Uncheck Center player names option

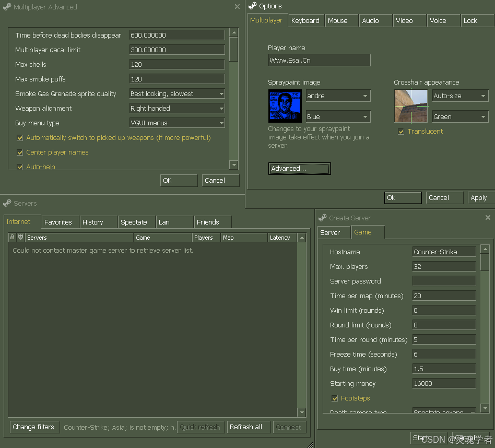tap(20, 152)
